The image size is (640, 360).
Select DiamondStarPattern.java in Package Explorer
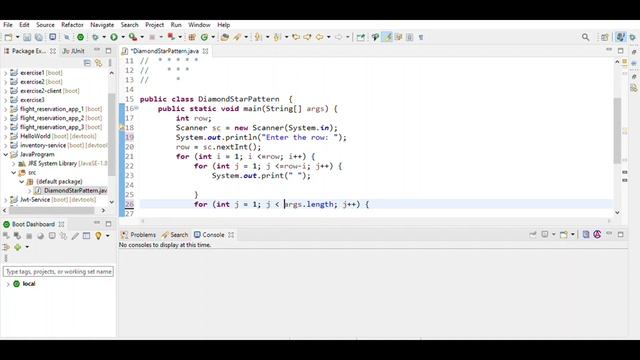point(71,191)
